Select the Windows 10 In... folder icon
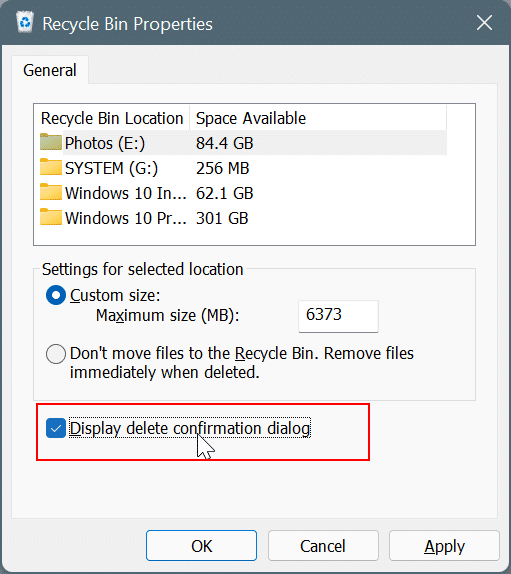 pyautogui.click(x=51, y=192)
